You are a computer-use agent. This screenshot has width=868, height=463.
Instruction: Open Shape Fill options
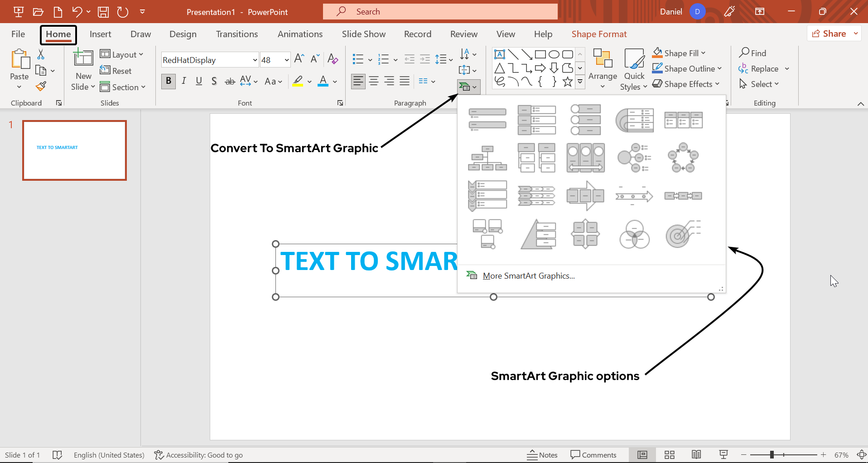click(679, 53)
